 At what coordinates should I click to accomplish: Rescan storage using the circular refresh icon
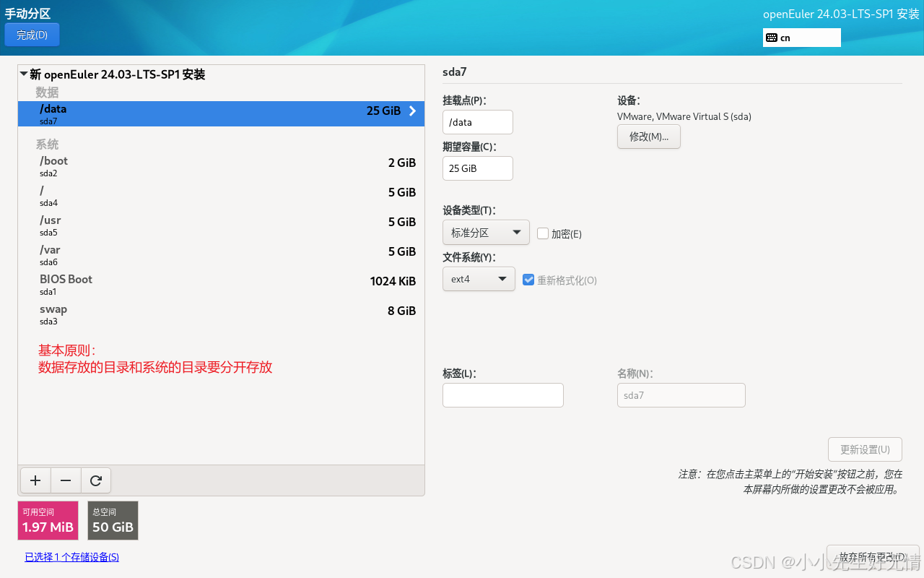(x=96, y=480)
